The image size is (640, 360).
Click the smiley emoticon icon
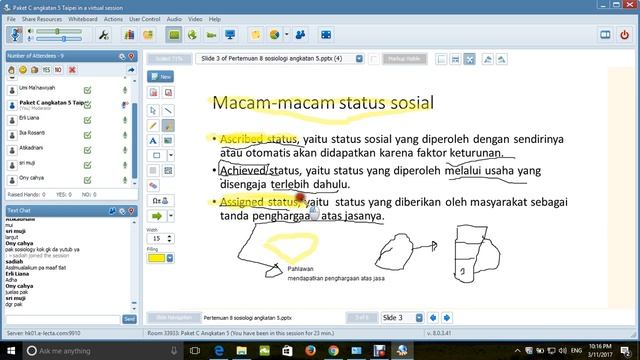point(23,70)
